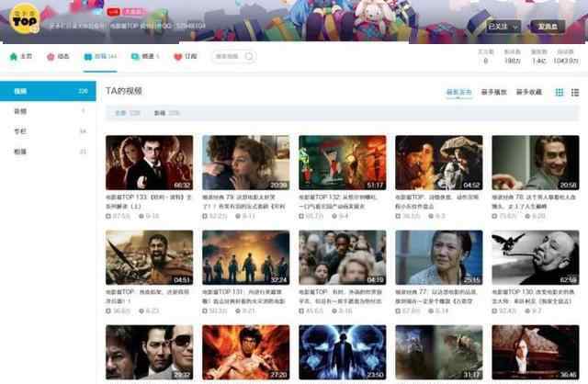Expand the 已关注 follow dropdown
Screen dimensions: 588x384
[x=503, y=27]
